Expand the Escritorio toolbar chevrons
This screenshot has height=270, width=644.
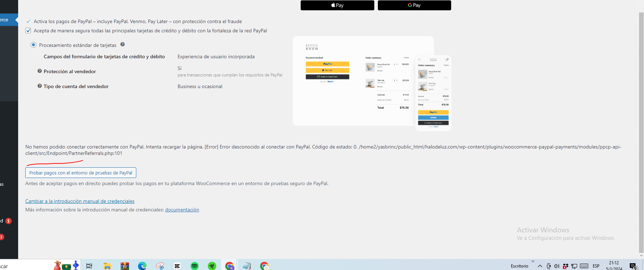533,261
